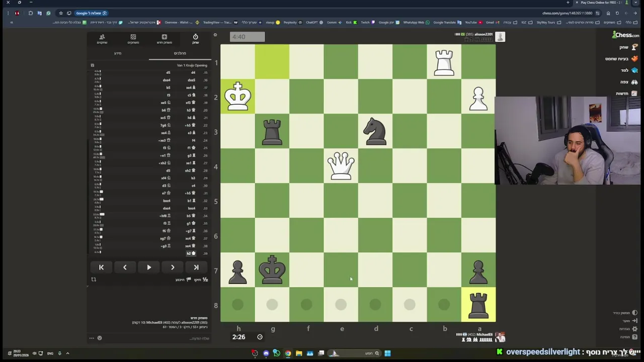The width and height of the screenshot is (644, 362).
Task: Select the white rook on b1
Action: [444, 62]
